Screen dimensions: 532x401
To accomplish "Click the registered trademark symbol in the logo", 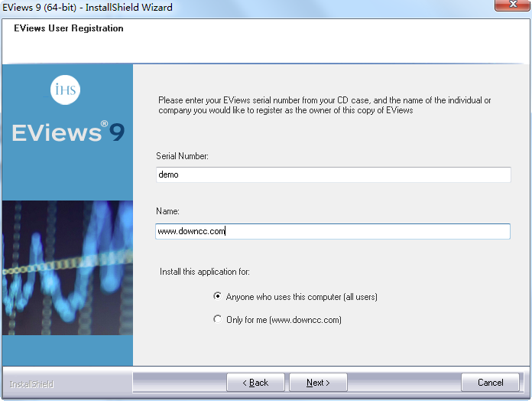I will point(102,122).
